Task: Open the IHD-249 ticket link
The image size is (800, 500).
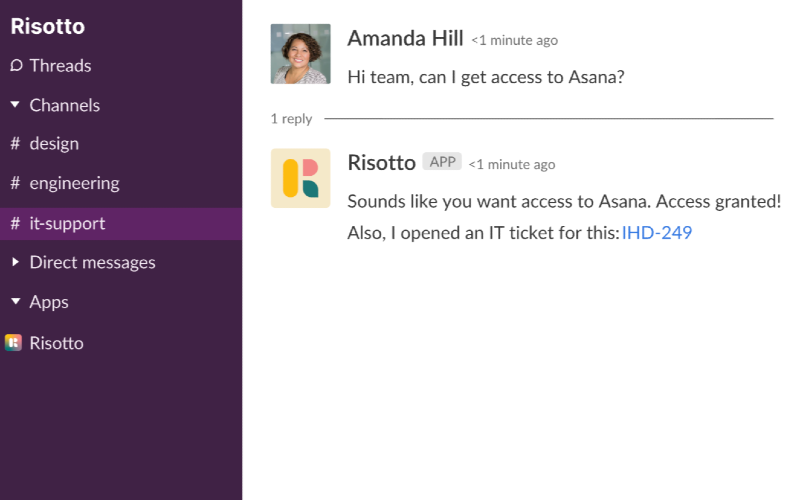Action: pyautogui.click(x=657, y=233)
